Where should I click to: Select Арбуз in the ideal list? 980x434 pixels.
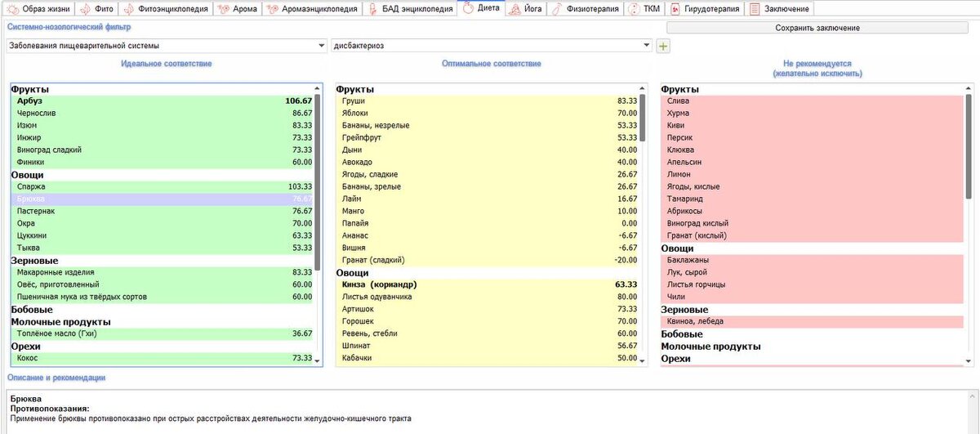[x=163, y=101]
